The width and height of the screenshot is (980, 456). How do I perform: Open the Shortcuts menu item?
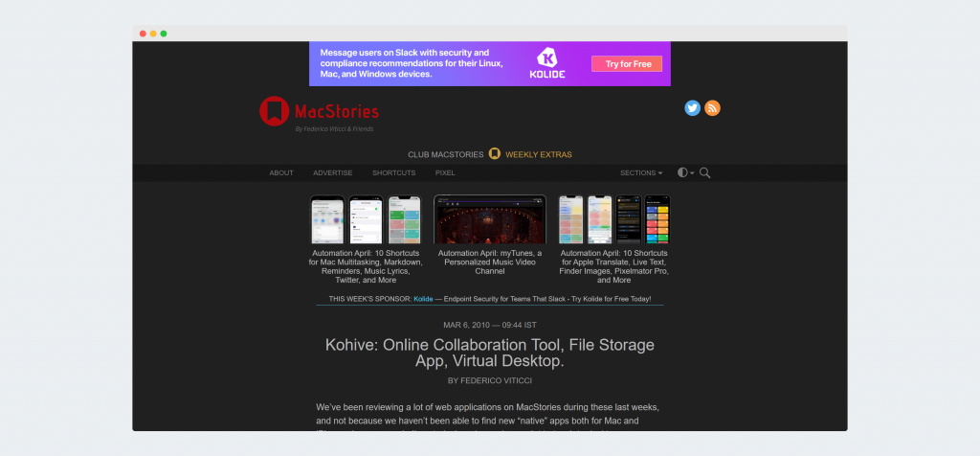[x=393, y=172]
